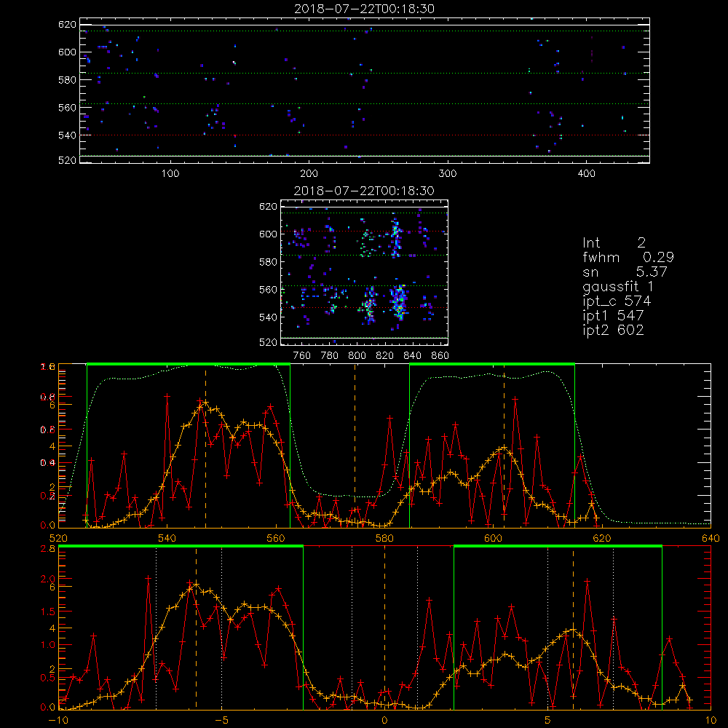
Task: Click the top image title 2018-07-22T00:18:30
Action: (x=365, y=9)
